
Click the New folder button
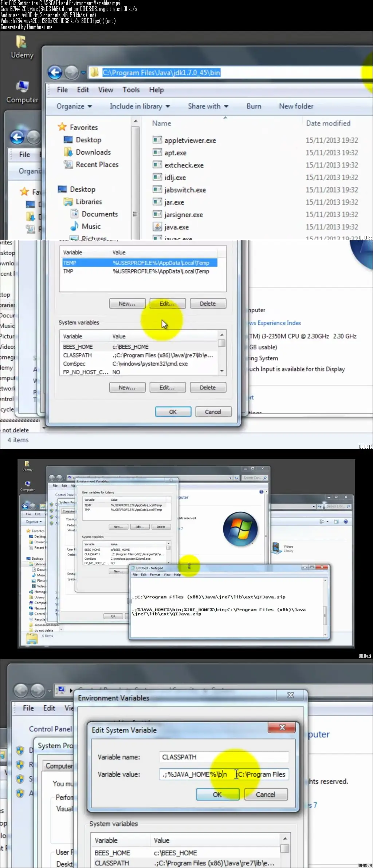(x=296, y=106)
